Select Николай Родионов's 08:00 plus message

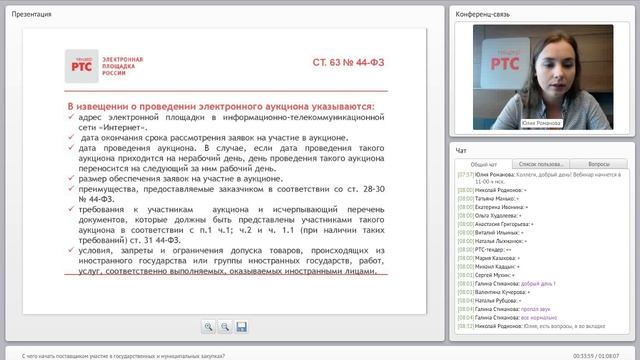point(492,190)
